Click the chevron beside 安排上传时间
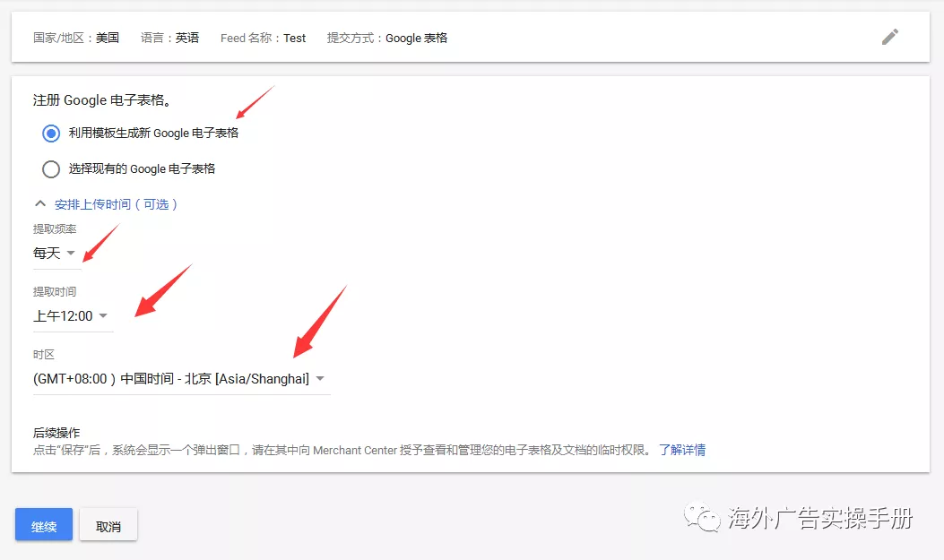944x560 pixels. [x=40, y=204]
